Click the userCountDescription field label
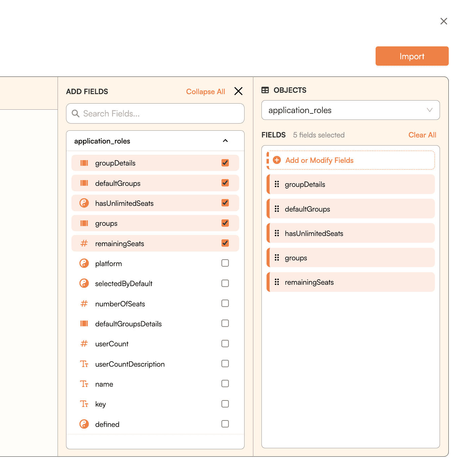 (x=130, y=364)
